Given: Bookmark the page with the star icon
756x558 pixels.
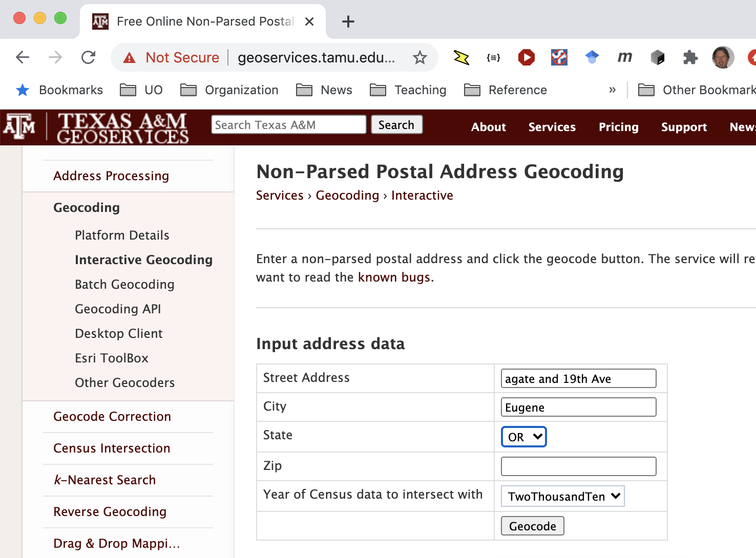Looking at the screenshot, I should (420, 58).
